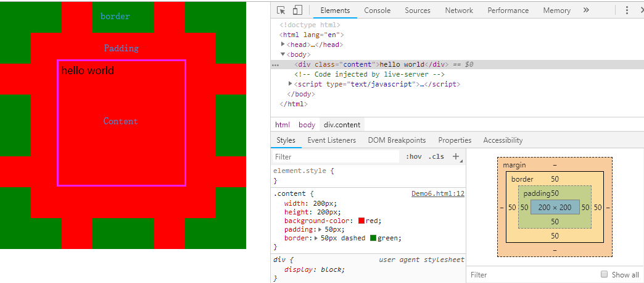
Task: Click the blue 'Padding' label on the page
Action: tap(121, 48)
